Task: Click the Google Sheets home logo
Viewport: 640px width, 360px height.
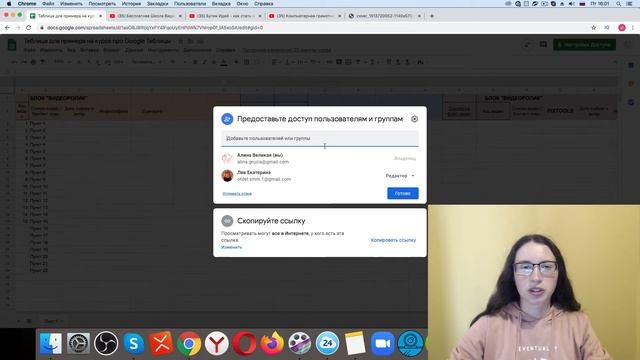Action: [x=12, y=44]
